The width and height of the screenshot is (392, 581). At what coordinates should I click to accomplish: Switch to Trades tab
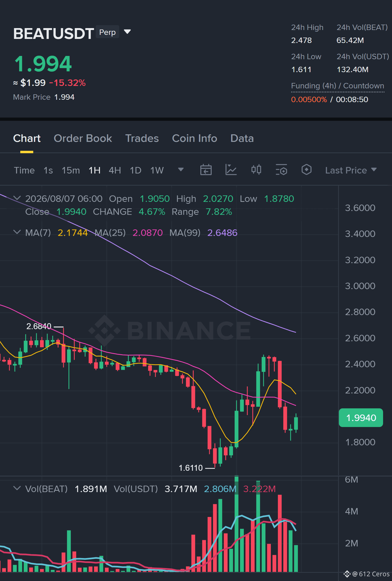[142, 138]
